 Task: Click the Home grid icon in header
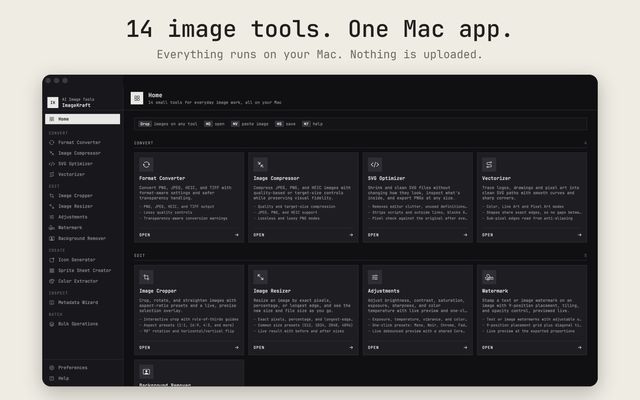click(x=137, y=98)
